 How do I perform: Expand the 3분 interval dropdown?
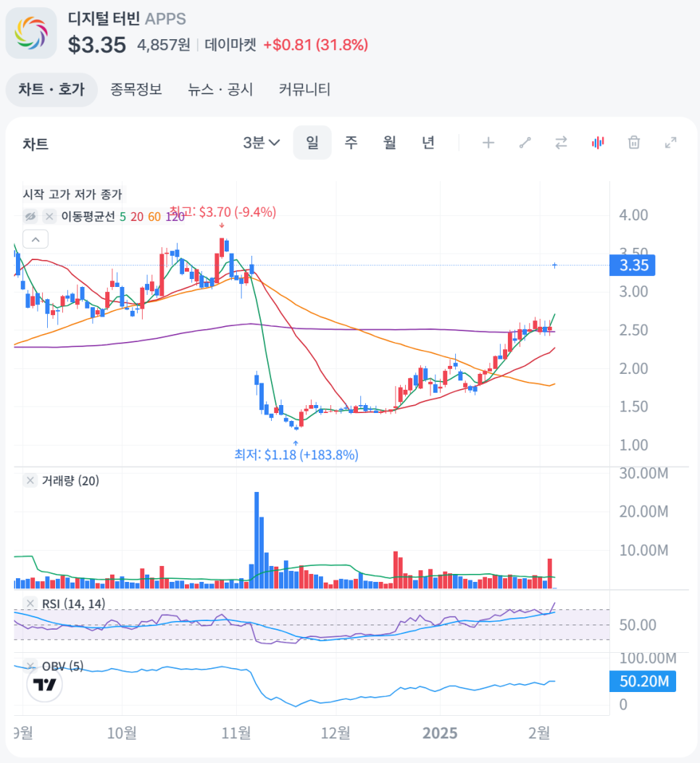pos(262,143)
